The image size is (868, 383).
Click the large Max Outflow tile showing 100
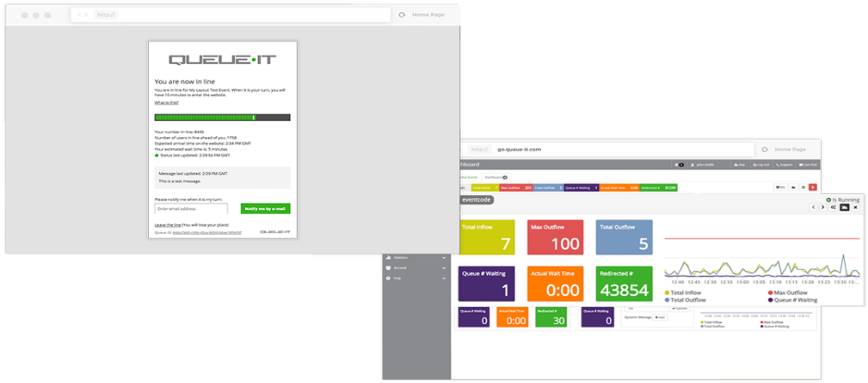pos(555,237)
